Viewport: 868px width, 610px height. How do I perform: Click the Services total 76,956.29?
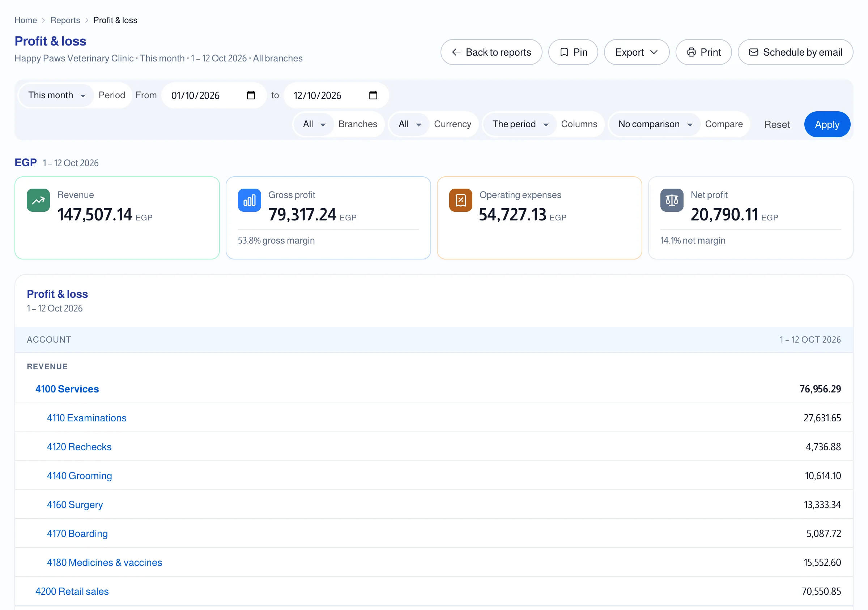[x=820, y=389]
